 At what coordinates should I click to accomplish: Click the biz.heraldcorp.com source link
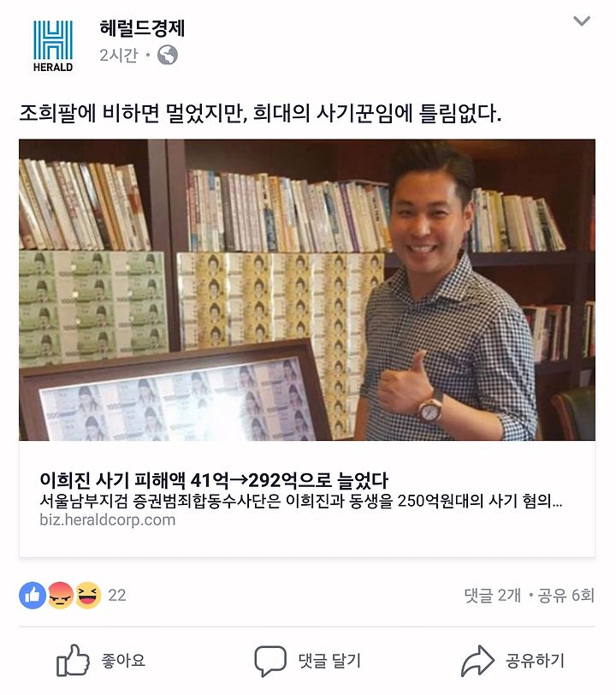point(107,520)
